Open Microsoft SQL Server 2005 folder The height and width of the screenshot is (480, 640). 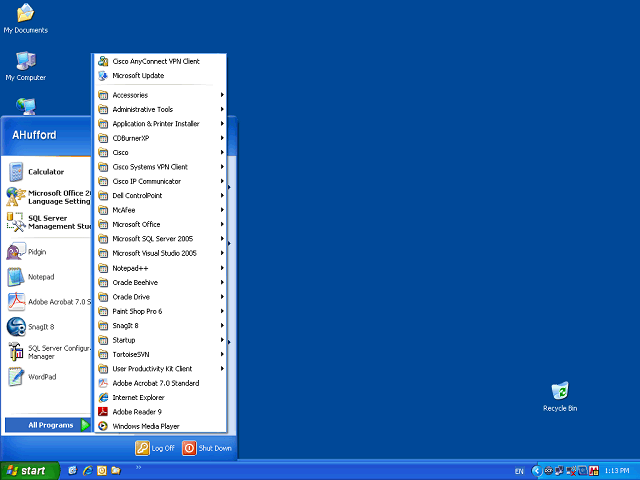tap(160, 239)
